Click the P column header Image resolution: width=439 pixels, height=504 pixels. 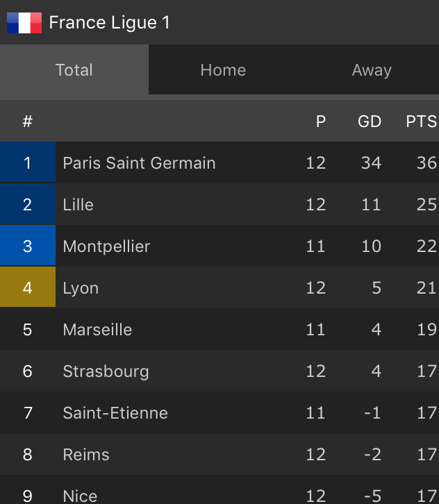(321, 121)
